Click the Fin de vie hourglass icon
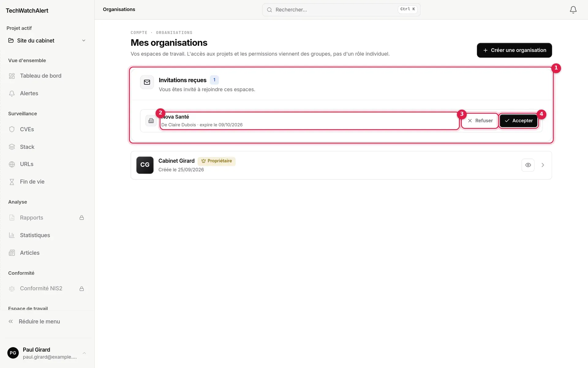Screen dimensions: 588x368 click(12, 182)
